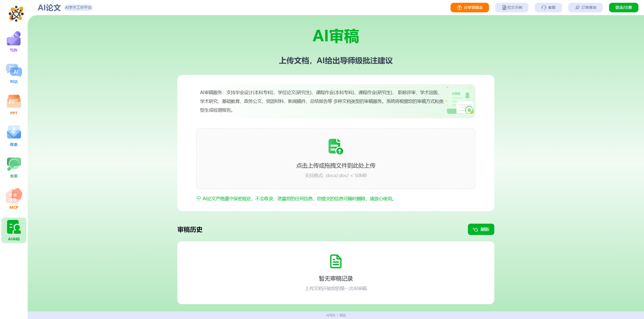Click the AI审稿 main page heading
This screenshot has height=319, width=644.
336,36
